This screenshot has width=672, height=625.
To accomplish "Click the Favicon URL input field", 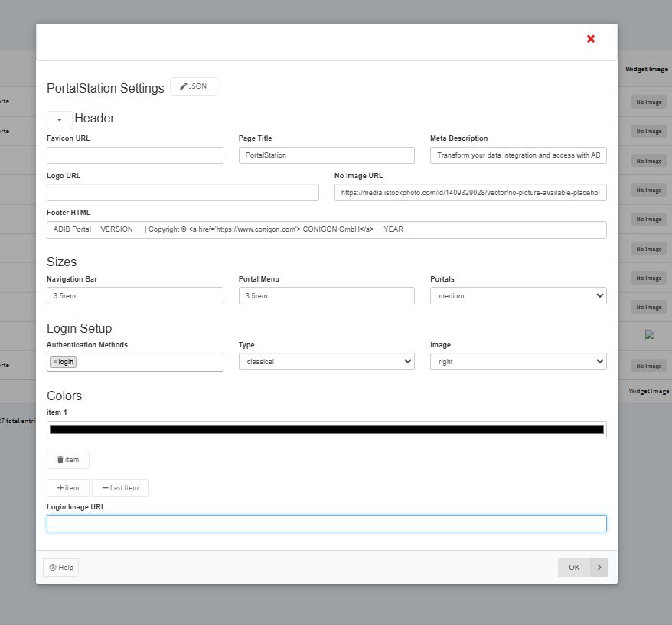I will pyautogui.click(x=135, y=155).
